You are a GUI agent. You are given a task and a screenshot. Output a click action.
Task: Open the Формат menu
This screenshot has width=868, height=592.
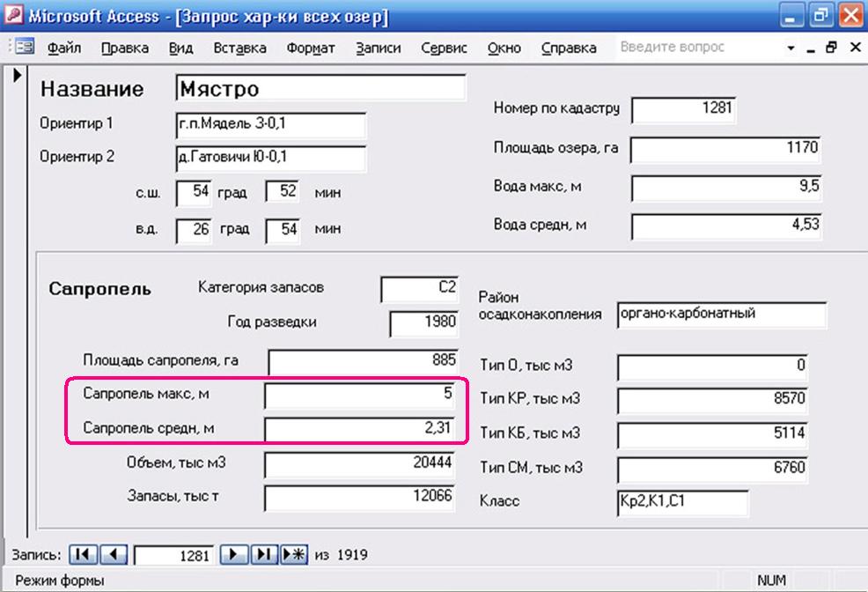click(311, 48)
